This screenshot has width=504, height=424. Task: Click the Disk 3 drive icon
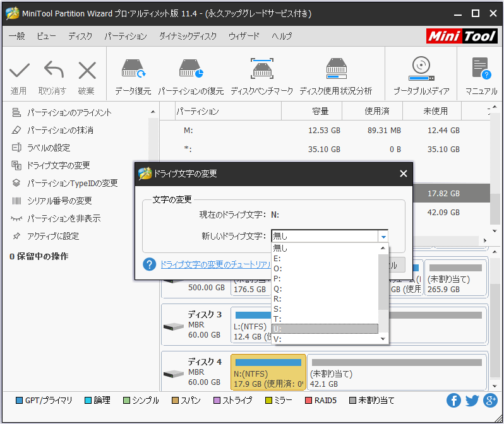click(174, 327)
